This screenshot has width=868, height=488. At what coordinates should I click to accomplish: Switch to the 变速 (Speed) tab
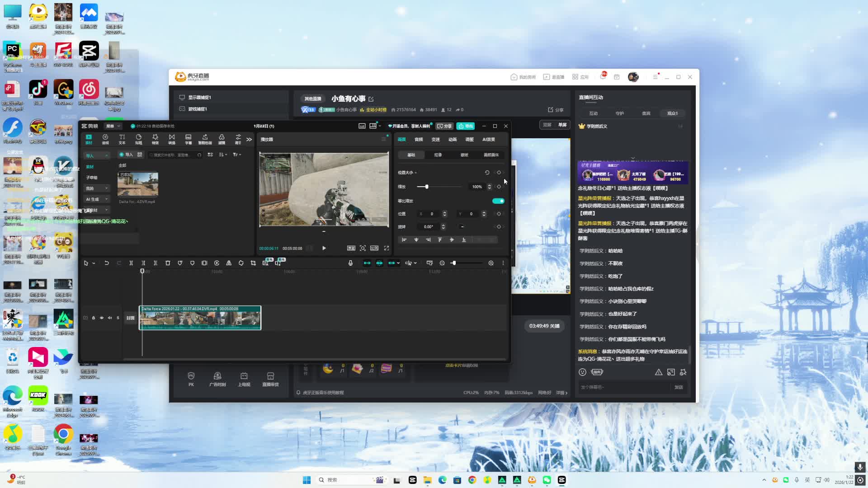pyautogui.click(x=436, y=139)
